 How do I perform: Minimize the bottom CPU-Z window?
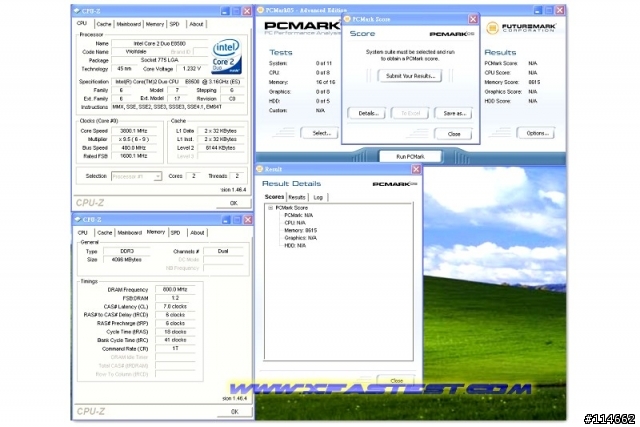click(x=226, y=220)
